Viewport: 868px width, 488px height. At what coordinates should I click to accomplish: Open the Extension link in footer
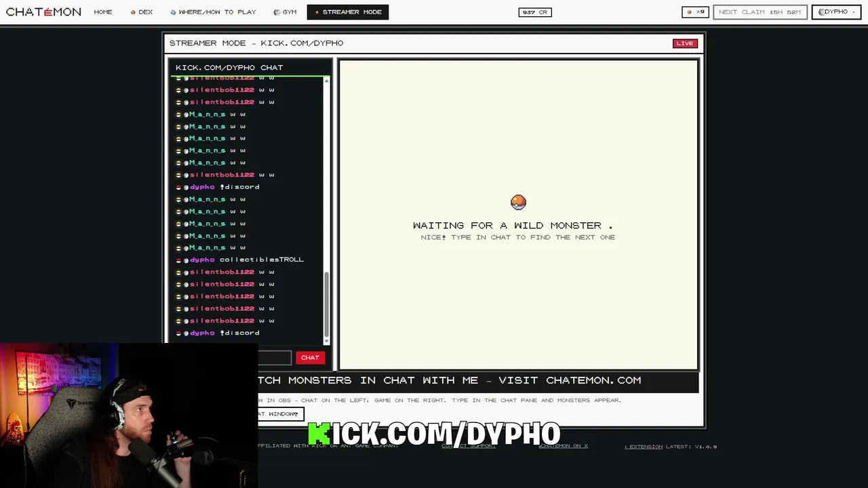click(644, 447)
